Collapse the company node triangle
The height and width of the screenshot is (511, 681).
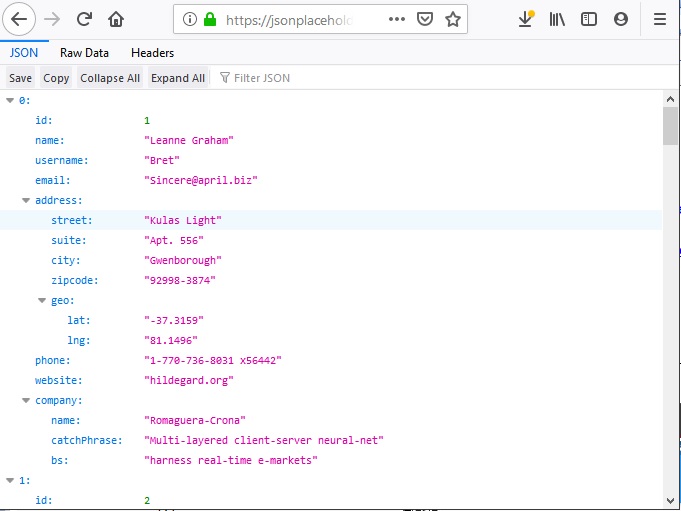pos(26,400)
